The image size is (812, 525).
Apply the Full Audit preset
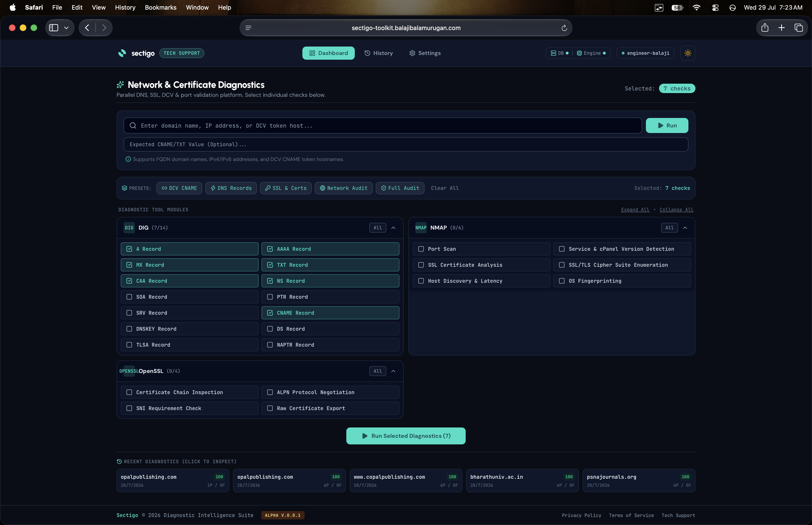click(x=400, y=188)
